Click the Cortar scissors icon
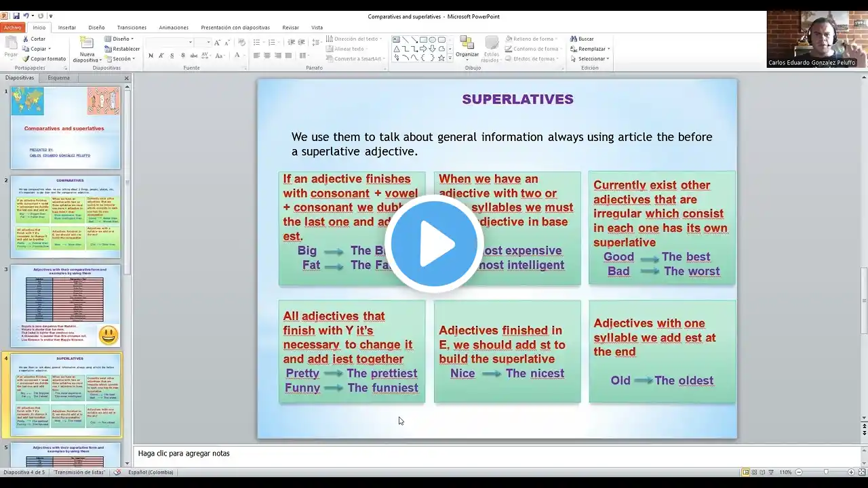 25,39
